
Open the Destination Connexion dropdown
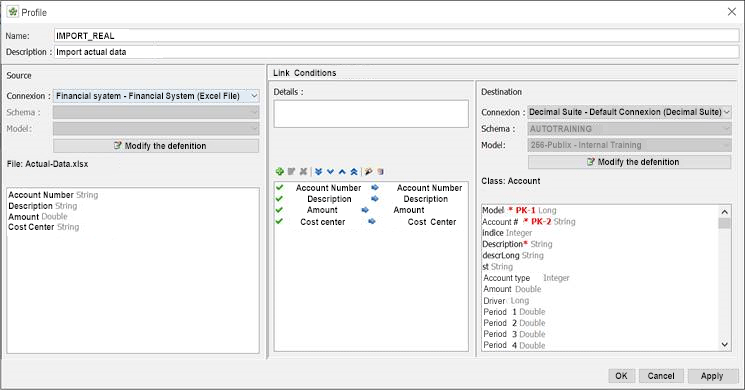[630, 112]
